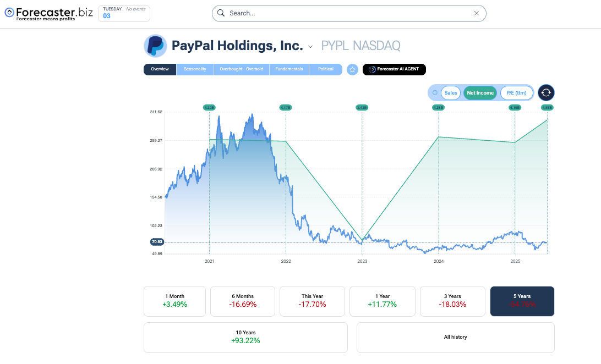
Task: Click the search magnifier icon
Action: 221,13
